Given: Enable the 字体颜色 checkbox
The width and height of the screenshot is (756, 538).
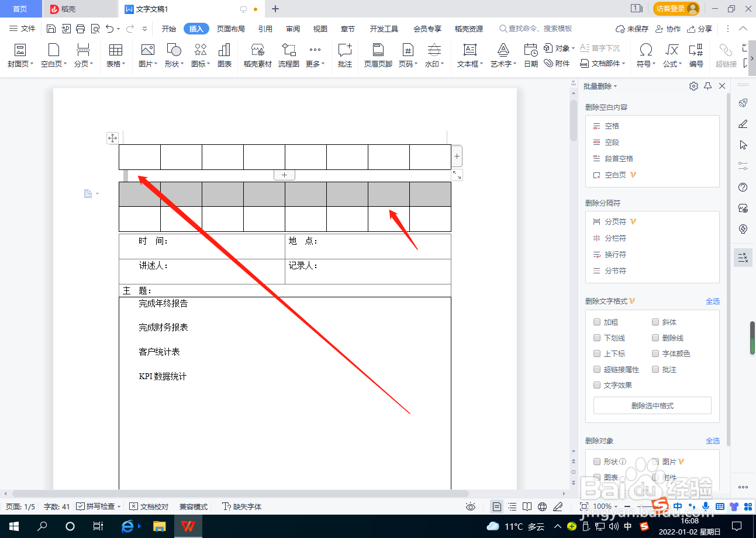Looking at the screenshot, I should point(655,353).
